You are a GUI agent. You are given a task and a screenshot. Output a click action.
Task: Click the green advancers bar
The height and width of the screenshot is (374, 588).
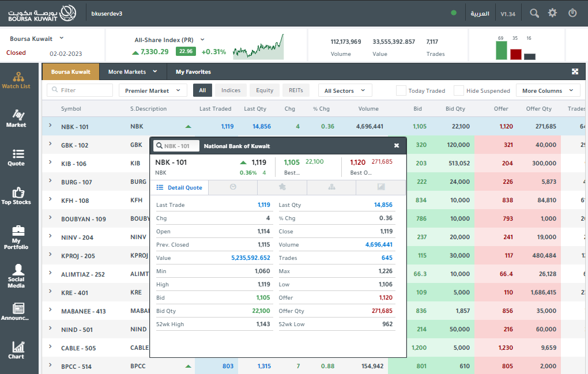(501, 50)
